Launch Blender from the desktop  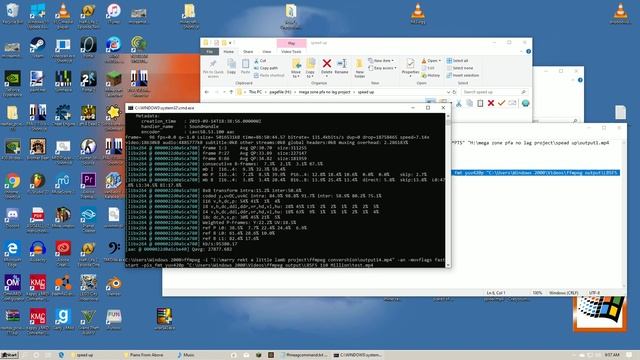point(113,286)
